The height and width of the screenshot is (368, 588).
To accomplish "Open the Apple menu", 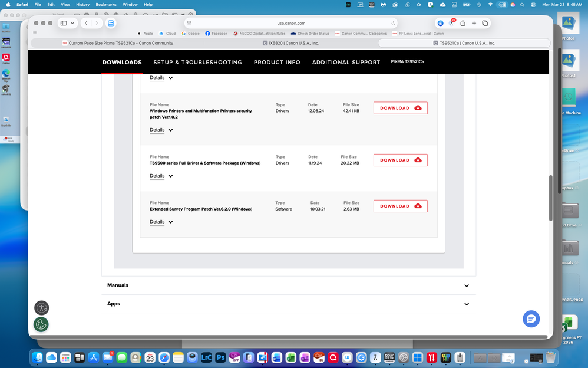I will 8,5.
